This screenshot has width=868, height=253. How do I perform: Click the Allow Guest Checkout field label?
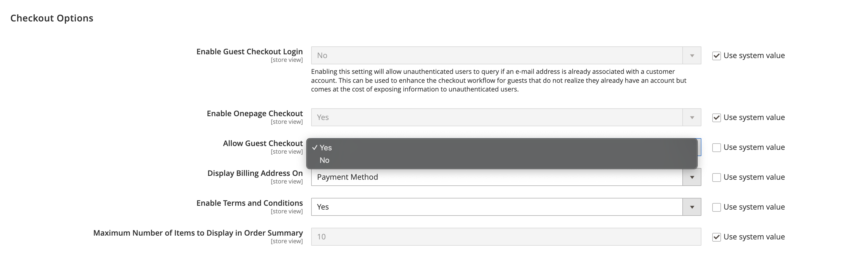(x=263, y=143)
